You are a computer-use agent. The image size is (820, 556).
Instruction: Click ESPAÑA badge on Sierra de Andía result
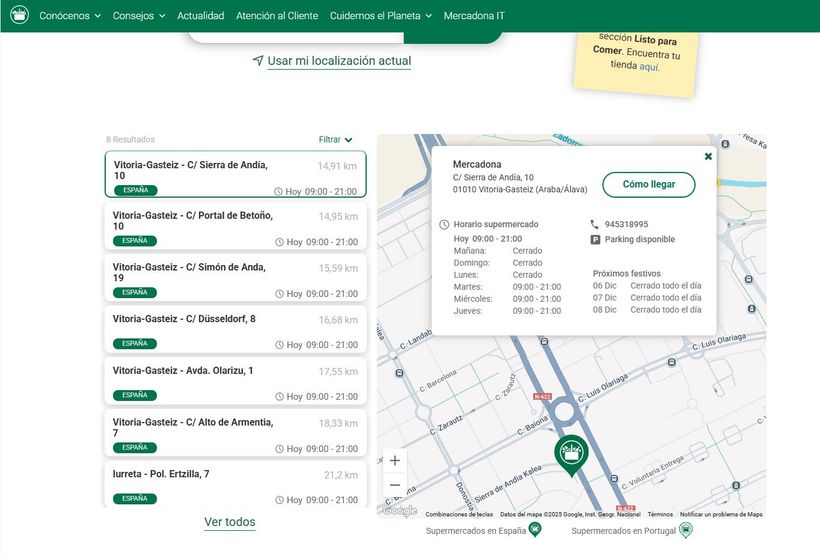pyautogui.click(x=136, y=190)
